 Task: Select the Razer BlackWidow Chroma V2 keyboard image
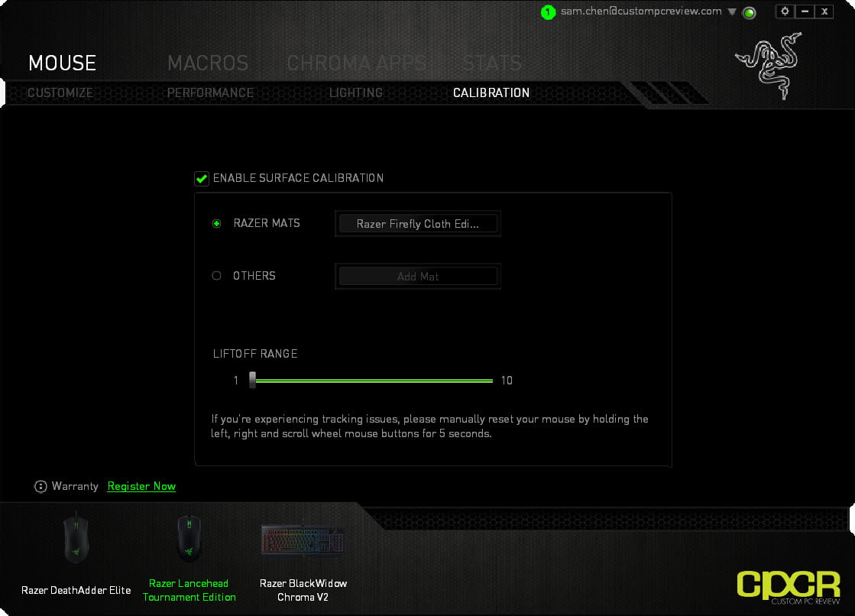[x=303, y=540]
